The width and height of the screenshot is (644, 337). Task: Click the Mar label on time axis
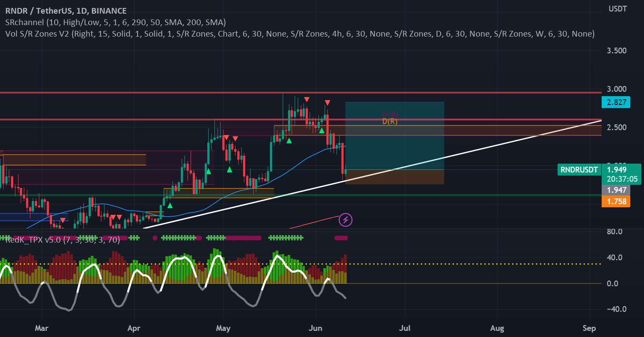[41, 328]
